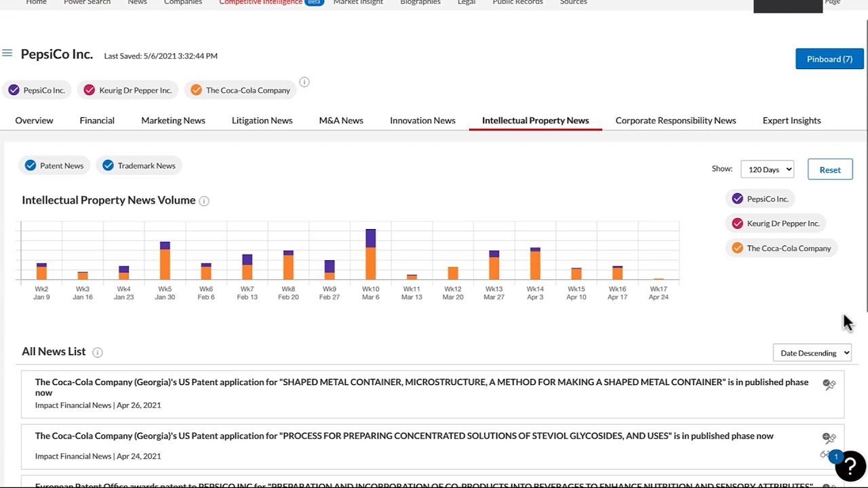Go to Home in top navigation

click(x=36, y=3)
